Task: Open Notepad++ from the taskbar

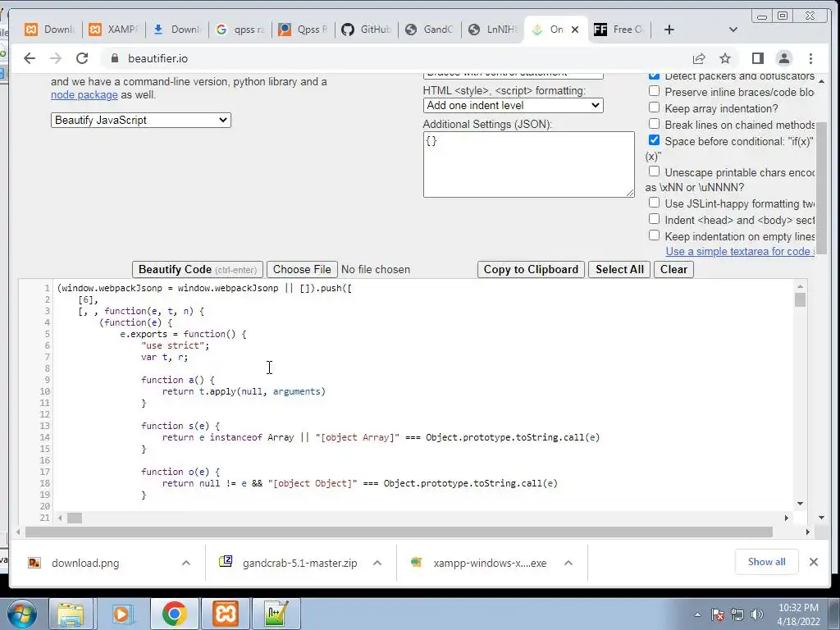Action: 276,614
